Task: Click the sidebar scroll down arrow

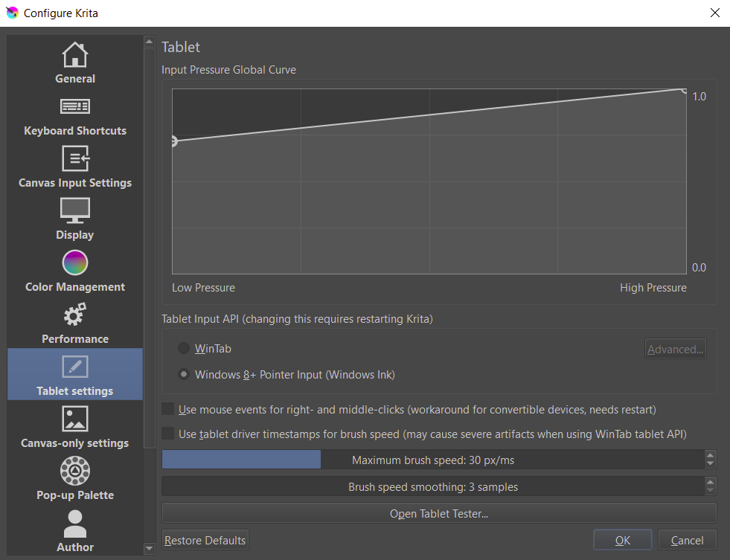Action: 150,548
